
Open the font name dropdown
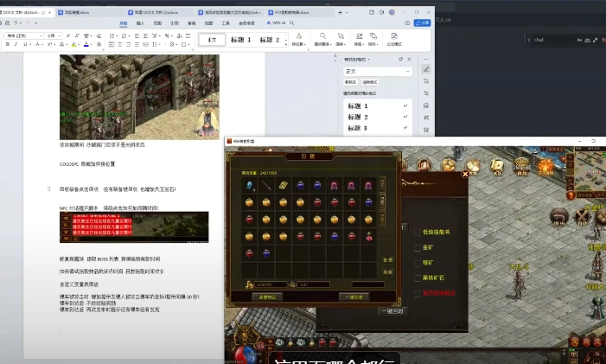[41, 35]
